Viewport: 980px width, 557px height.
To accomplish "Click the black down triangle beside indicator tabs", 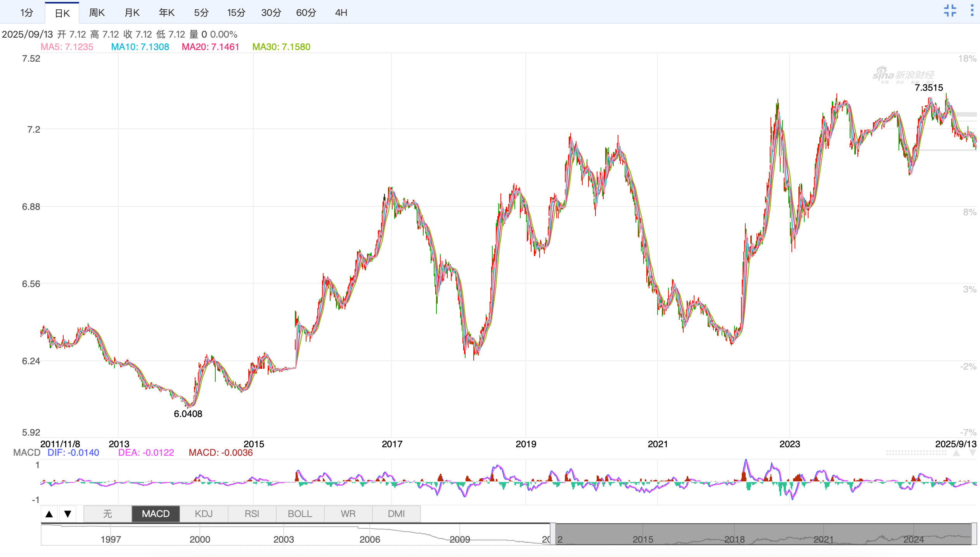I will click(68, 514).
